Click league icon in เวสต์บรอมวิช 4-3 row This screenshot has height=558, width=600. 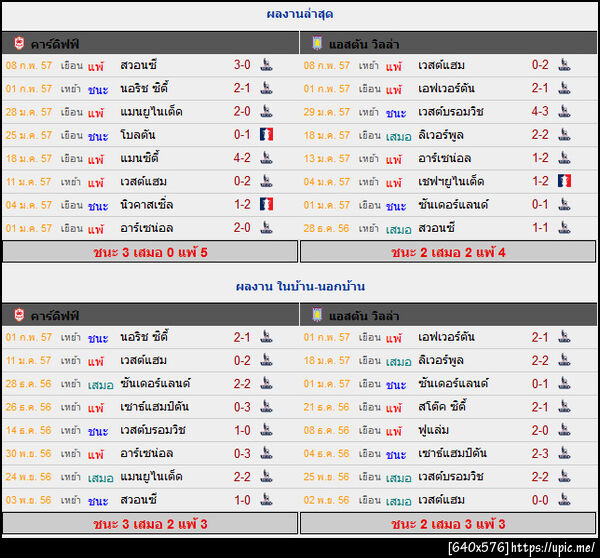pyautogui.click(x=564, y=111)
